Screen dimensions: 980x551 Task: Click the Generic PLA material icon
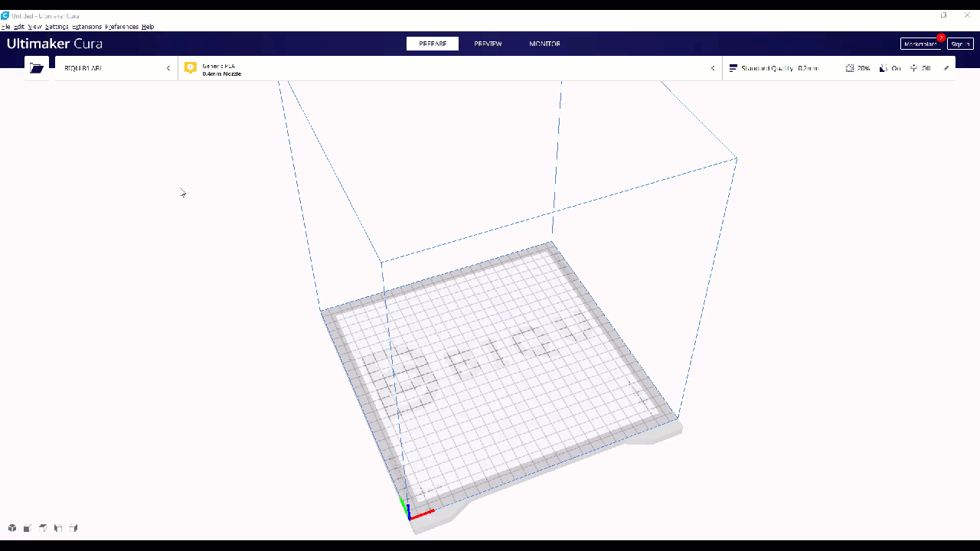[191, 68]
